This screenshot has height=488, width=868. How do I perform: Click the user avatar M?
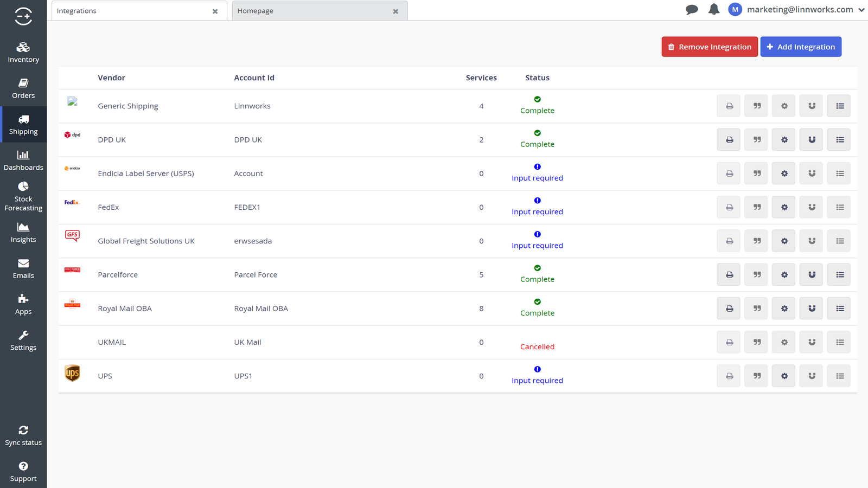(735, 9)
